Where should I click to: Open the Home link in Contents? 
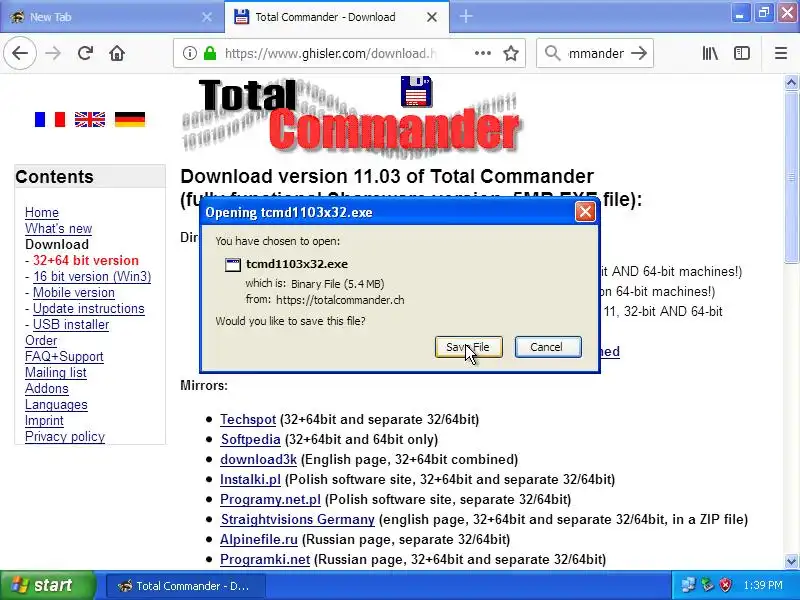point(42,212)
